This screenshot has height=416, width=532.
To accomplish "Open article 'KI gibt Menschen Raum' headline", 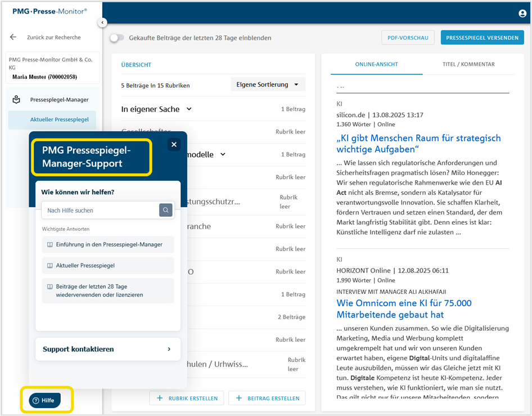I will coord(418,144).
